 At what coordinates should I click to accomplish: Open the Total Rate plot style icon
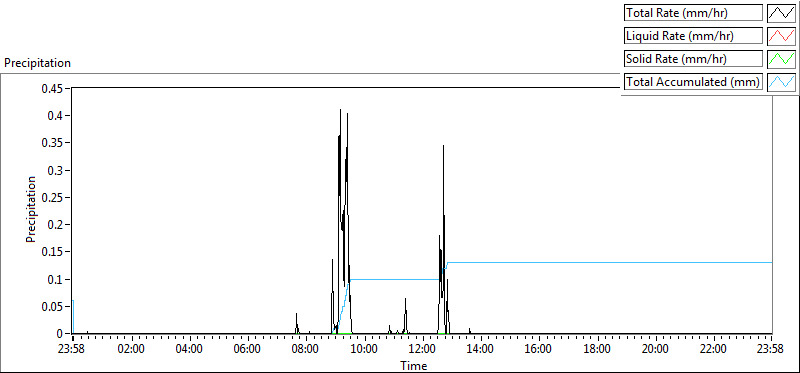[x=782, y=13]
